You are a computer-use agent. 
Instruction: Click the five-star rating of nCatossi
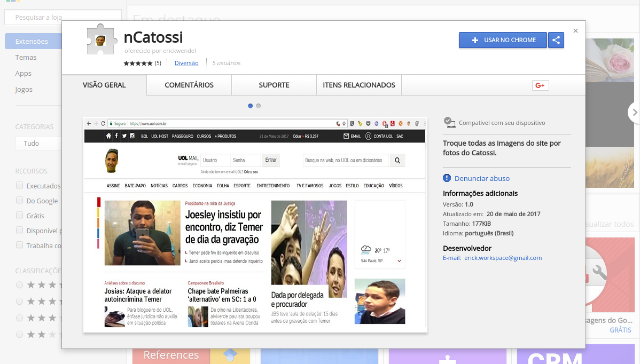pos(138,63)
